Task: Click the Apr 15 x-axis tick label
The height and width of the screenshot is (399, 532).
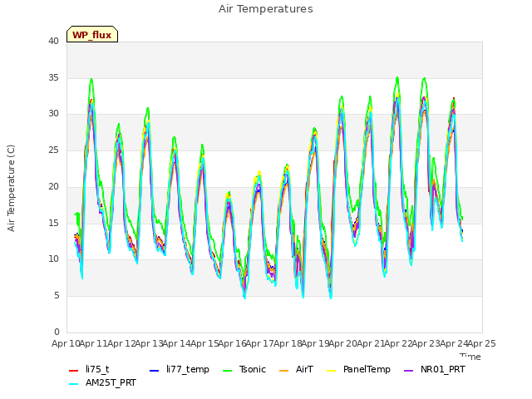Action: [204, 343]
